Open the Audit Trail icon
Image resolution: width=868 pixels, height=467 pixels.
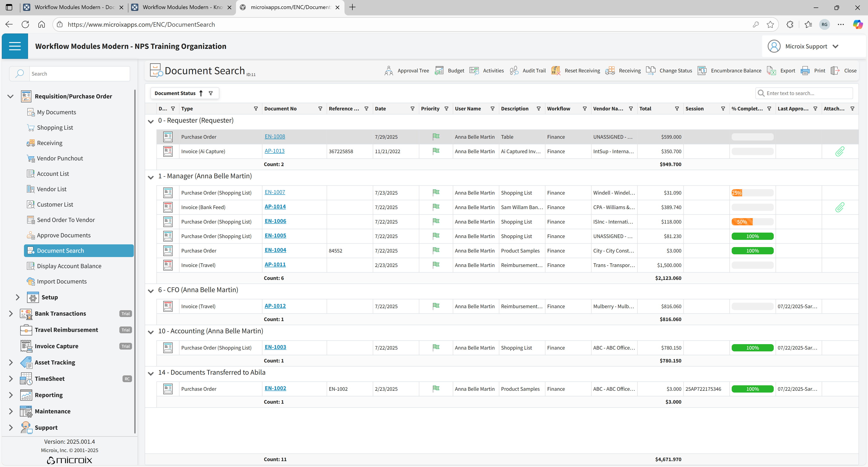(x=514, y=70)
